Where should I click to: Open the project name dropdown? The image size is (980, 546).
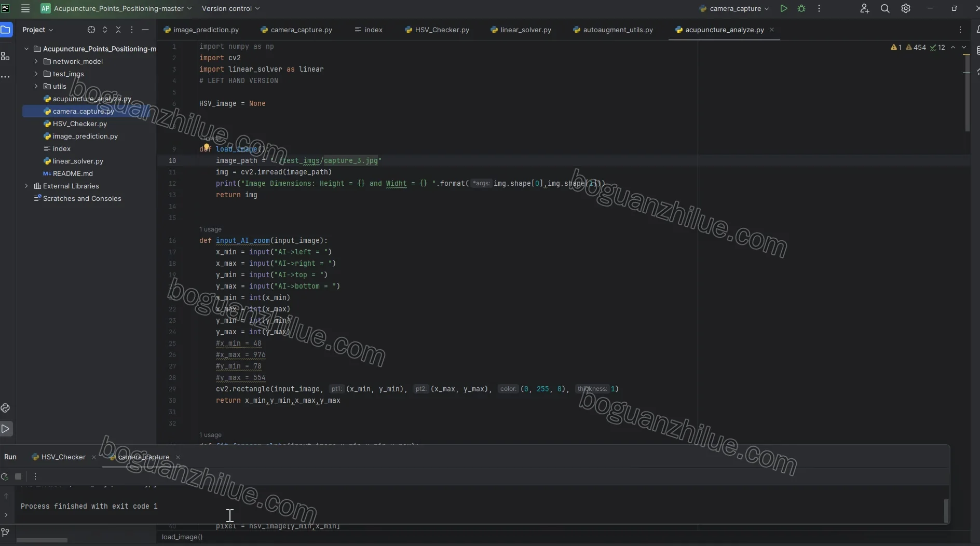[117, 8]
